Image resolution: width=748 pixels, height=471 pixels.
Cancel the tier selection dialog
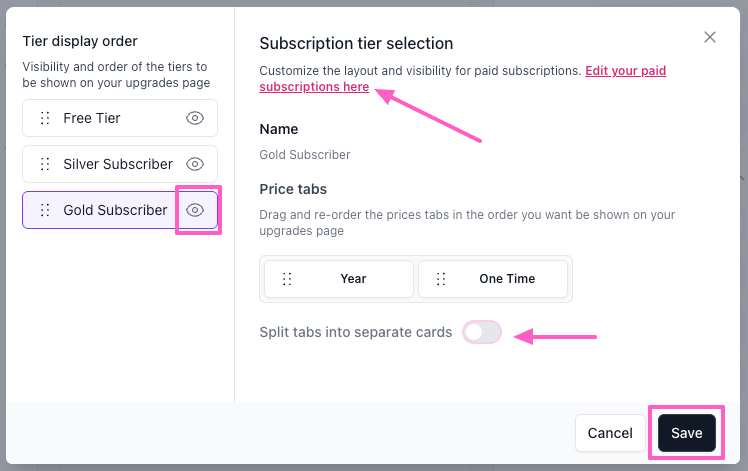point(610,433)
